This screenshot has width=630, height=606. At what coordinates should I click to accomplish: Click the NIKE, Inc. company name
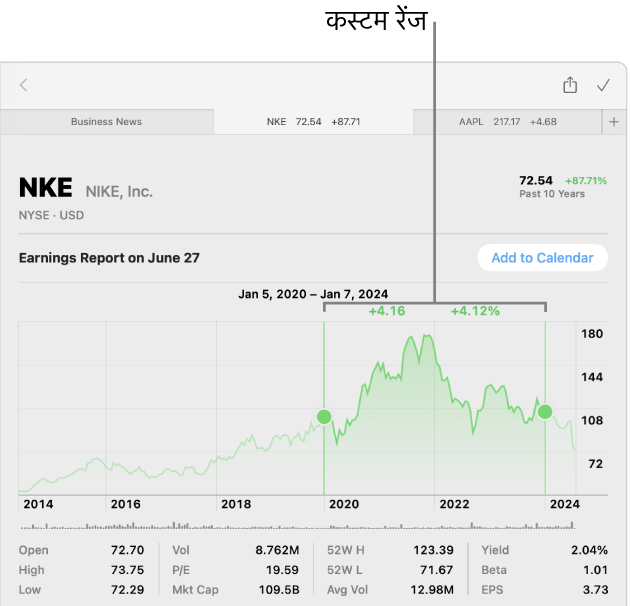119,192
